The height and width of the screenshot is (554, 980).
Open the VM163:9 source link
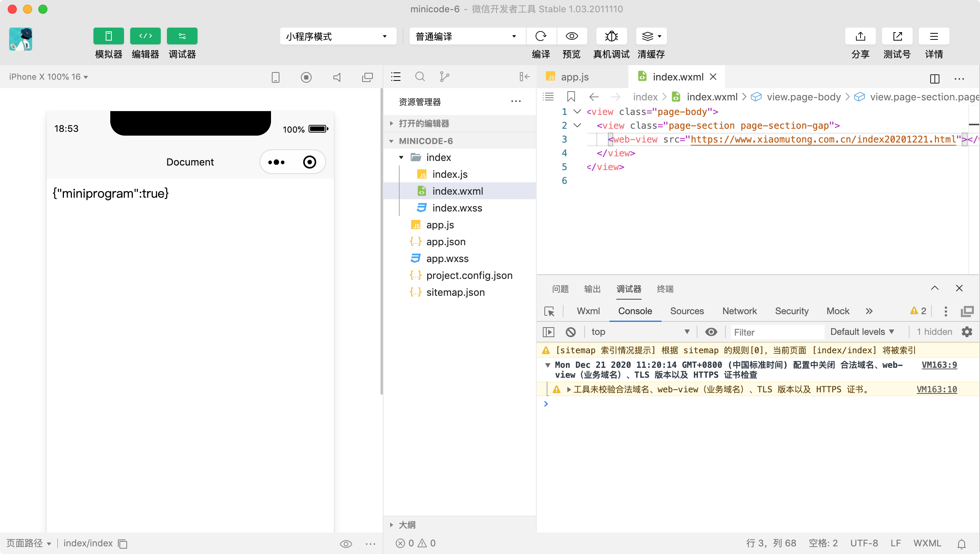(939, 365)
